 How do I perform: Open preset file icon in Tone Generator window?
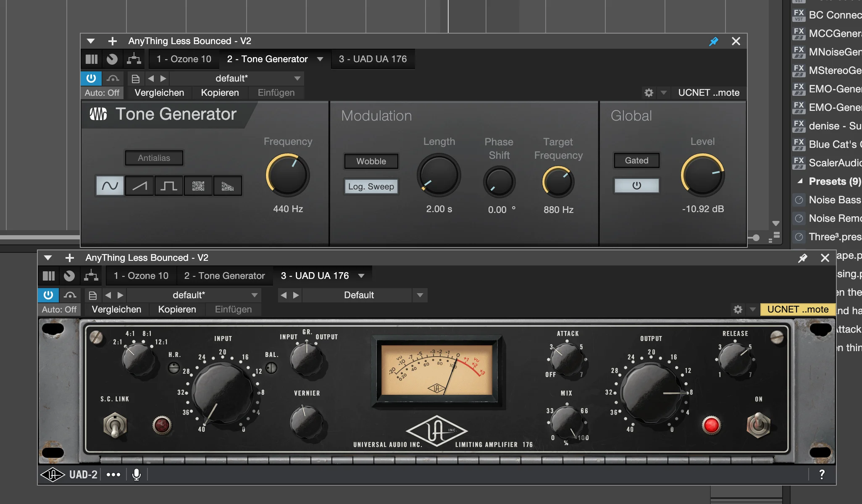136,79
